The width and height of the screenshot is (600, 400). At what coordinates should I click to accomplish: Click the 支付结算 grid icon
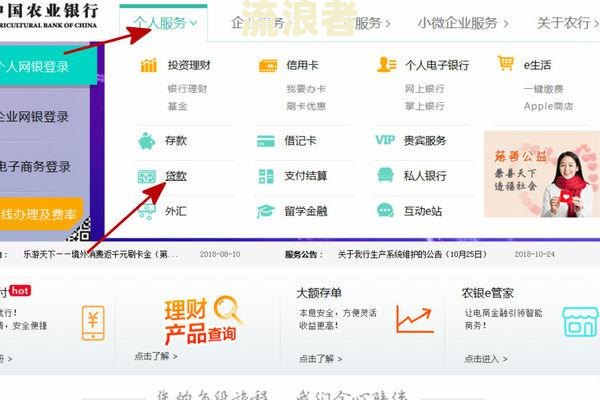tap(266, 176)
